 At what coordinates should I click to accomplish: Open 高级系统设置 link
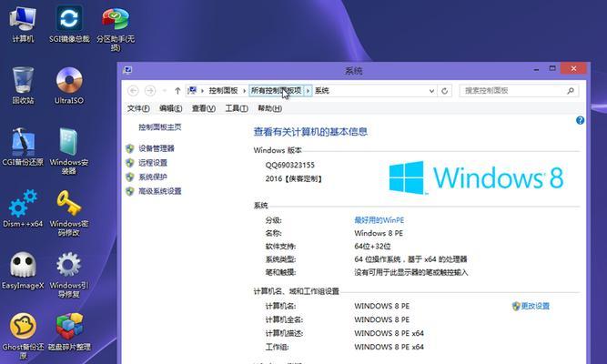[160, 191]
